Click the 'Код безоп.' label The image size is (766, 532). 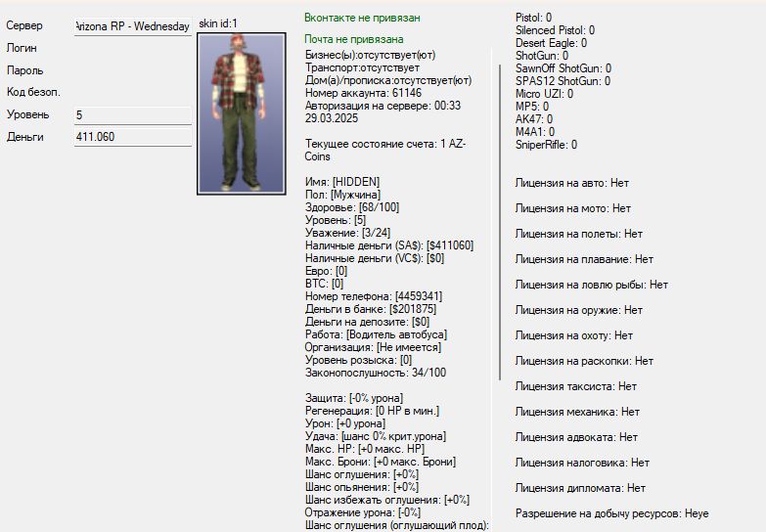click(x=33, y=92)
